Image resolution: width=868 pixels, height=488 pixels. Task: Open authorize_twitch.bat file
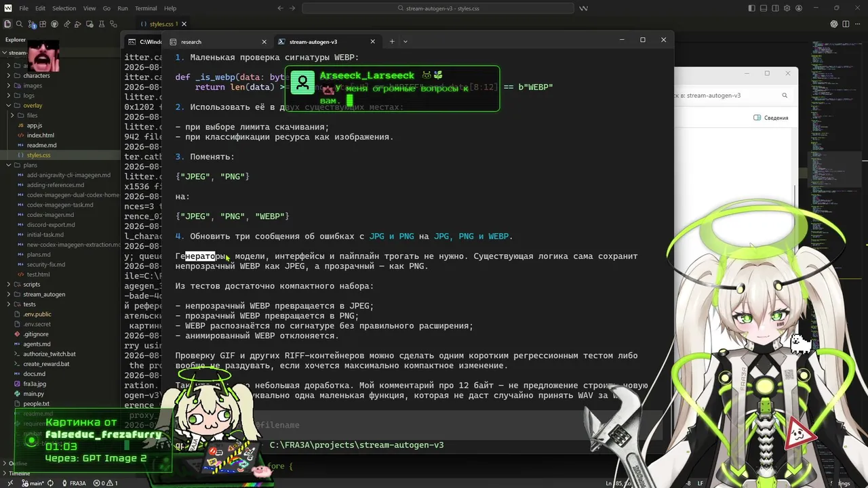[x=49, y=354]
